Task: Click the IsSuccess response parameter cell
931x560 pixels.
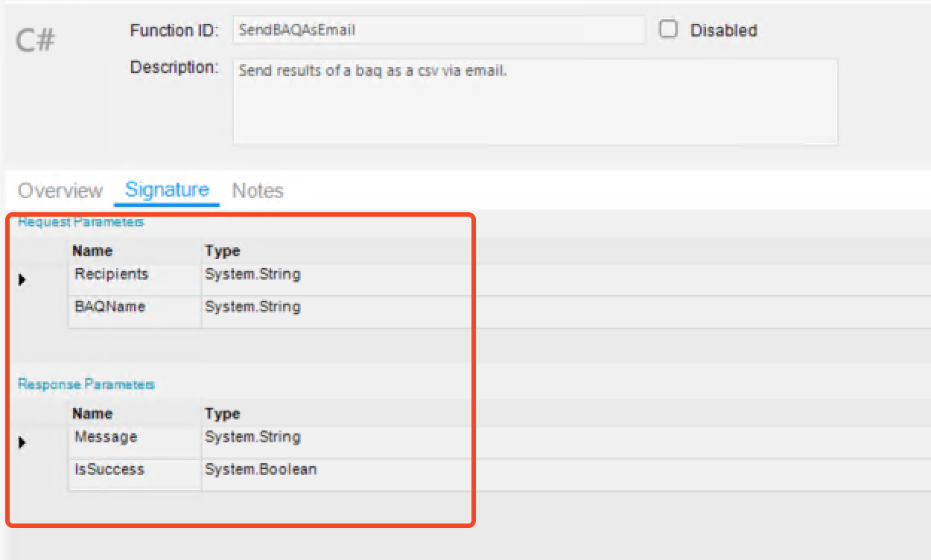Action: (x=135, y=474)
